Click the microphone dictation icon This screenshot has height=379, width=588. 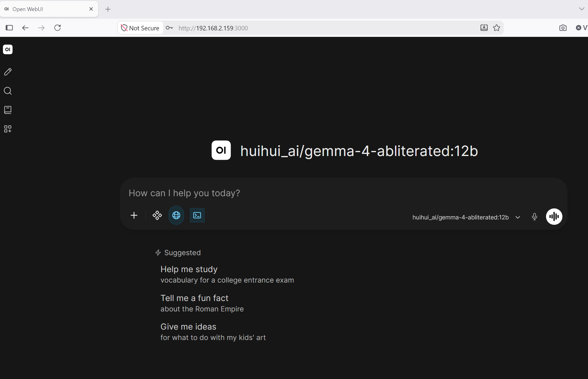point(534,217)
